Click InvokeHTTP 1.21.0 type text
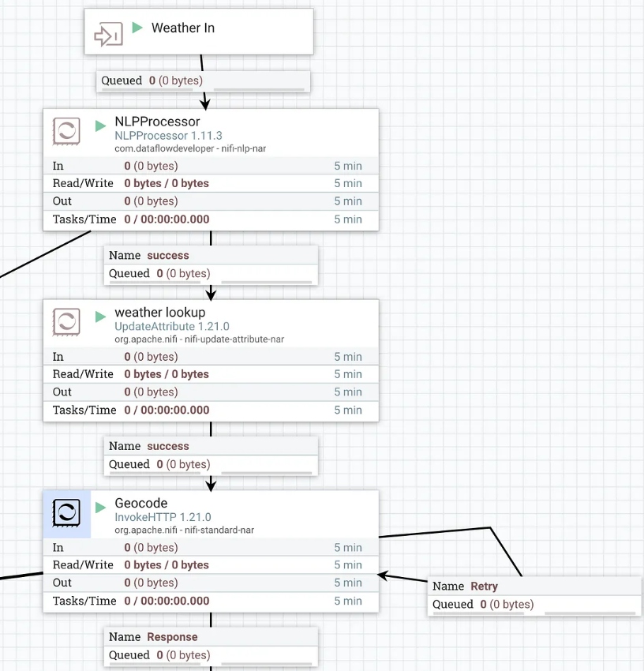 163,517
